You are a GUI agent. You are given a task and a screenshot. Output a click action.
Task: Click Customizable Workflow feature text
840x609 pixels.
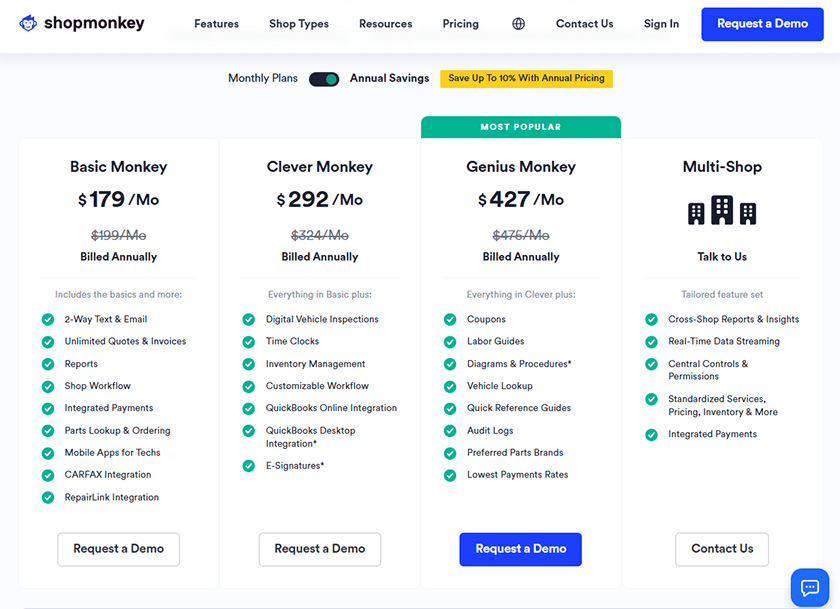[x=317, y=386]
